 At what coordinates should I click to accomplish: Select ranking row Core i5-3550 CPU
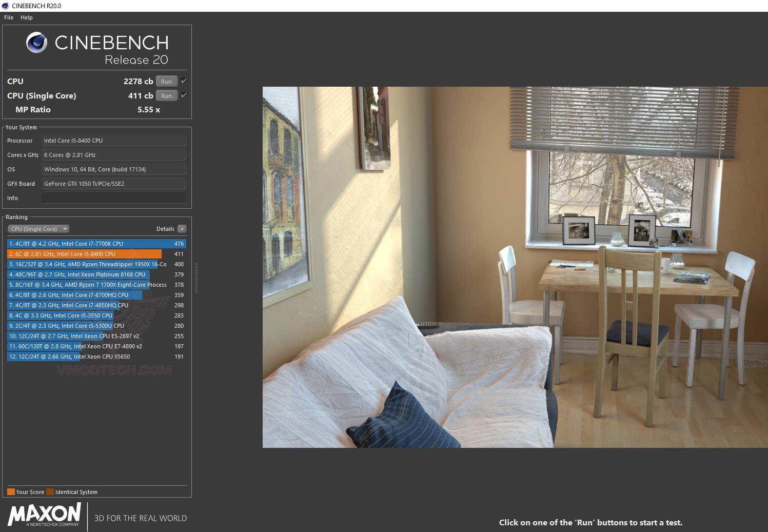click(96, 316)
